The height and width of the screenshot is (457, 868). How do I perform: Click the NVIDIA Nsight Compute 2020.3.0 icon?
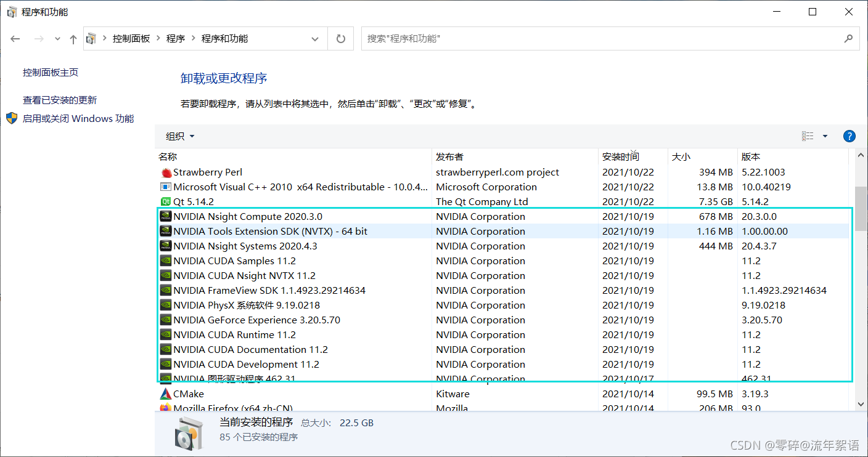point(165,217)
